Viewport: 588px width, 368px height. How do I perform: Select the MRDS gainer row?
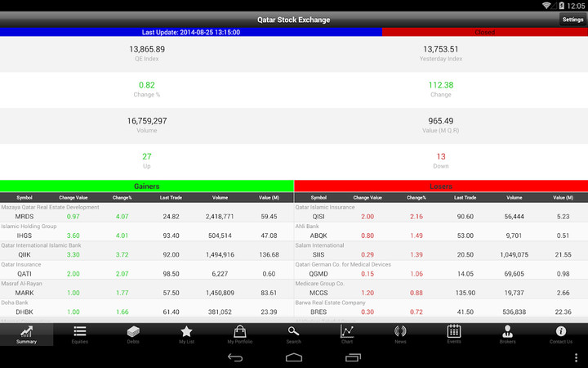[147, 213]
